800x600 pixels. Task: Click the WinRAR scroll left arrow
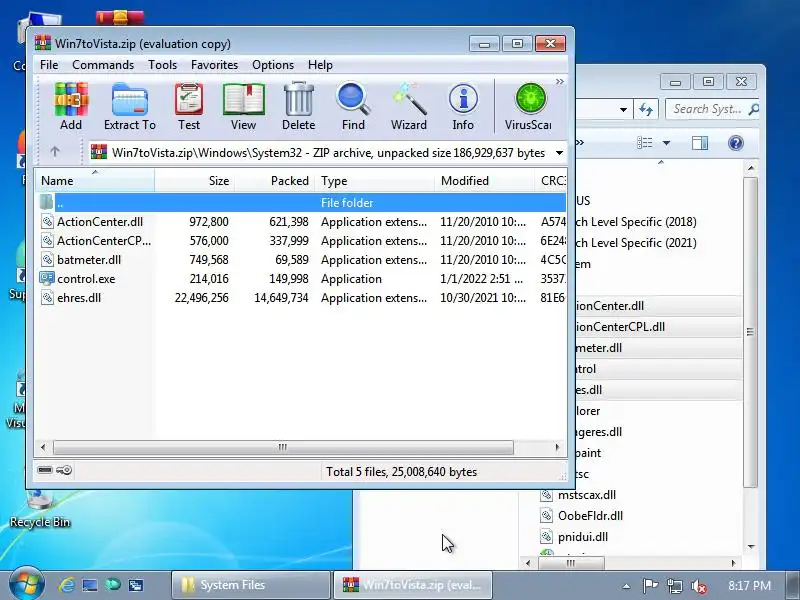pyautogui.click(x=43, y=447)
